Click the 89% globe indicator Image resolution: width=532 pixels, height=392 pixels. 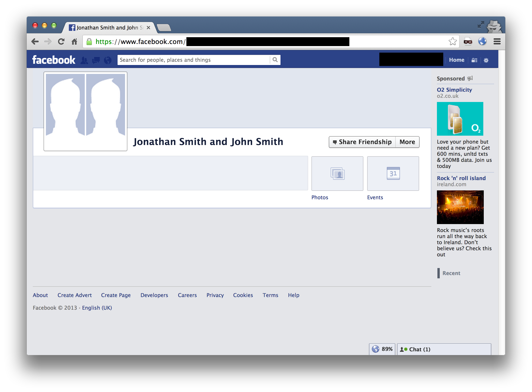(382, 349)
